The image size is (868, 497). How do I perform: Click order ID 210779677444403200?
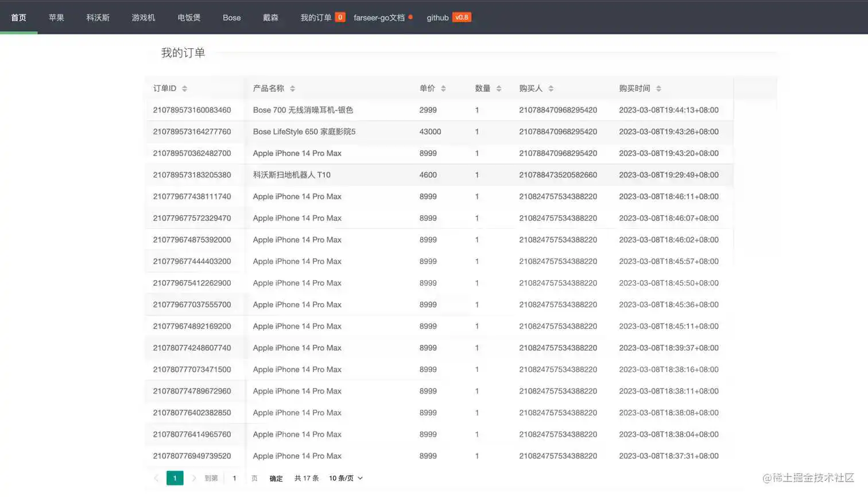coord(192,262)
